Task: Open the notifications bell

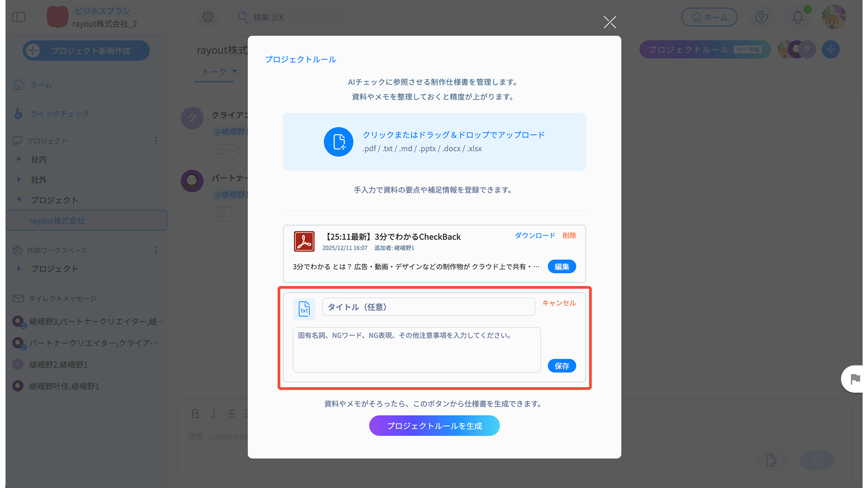Action: (x=797, y=17)
